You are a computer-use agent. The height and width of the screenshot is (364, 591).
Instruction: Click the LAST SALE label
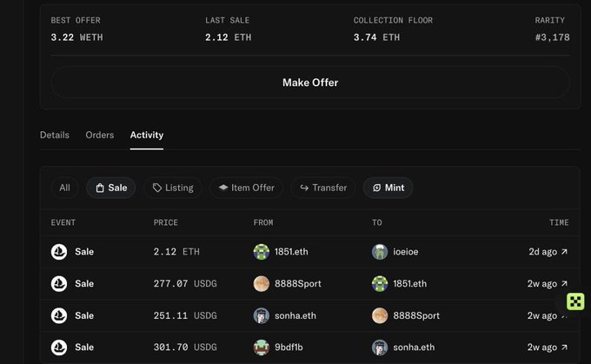point(228,20)
